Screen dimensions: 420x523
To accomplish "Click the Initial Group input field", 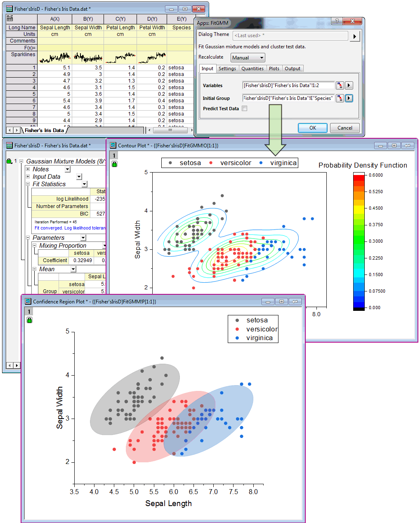I will (x=288, y=98).
